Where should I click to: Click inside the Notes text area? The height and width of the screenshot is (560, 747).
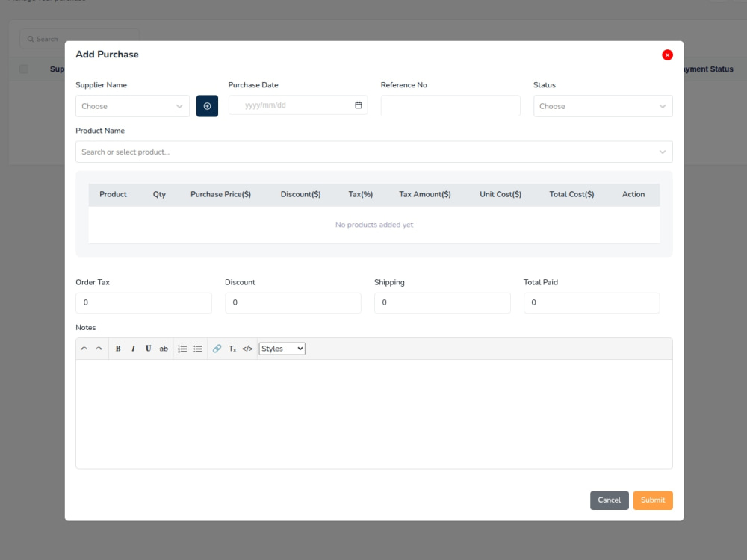(374, 414)
